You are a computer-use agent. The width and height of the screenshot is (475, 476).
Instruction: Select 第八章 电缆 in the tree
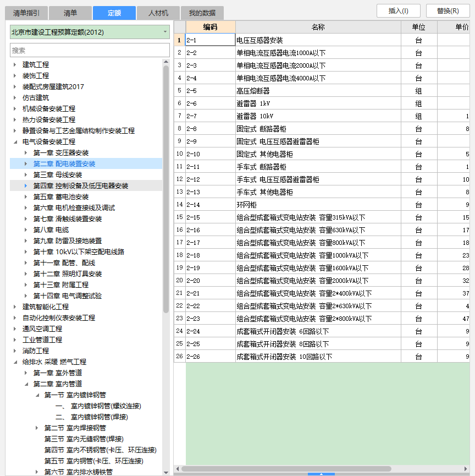click(x=51, y=230)
